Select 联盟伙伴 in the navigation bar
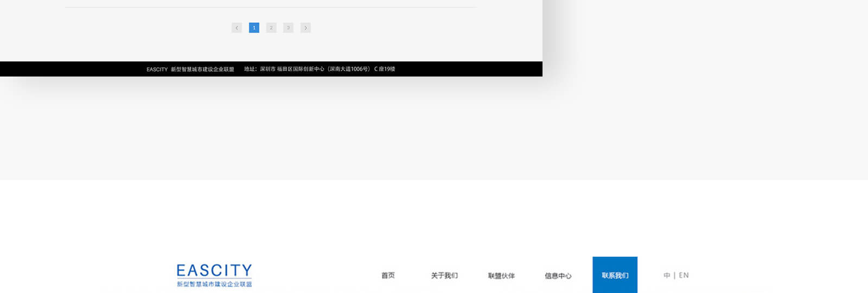Image resolution: width=868 pixels, height=293 pixels. point(501,276)
